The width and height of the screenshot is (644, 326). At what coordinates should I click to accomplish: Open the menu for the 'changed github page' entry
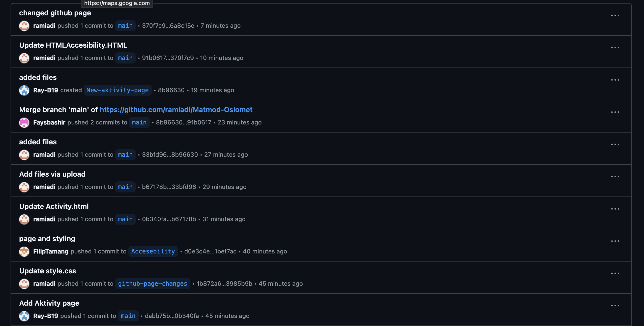coord(615,15)
